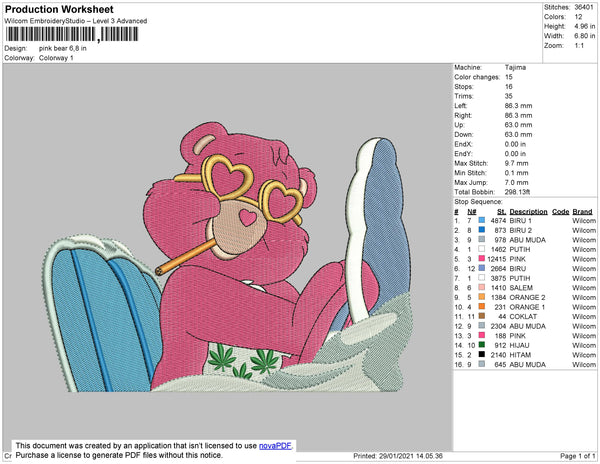Click the BIRU 1 light blue color swatch
This screenshot has height=464, width=600.
point(481,220)
